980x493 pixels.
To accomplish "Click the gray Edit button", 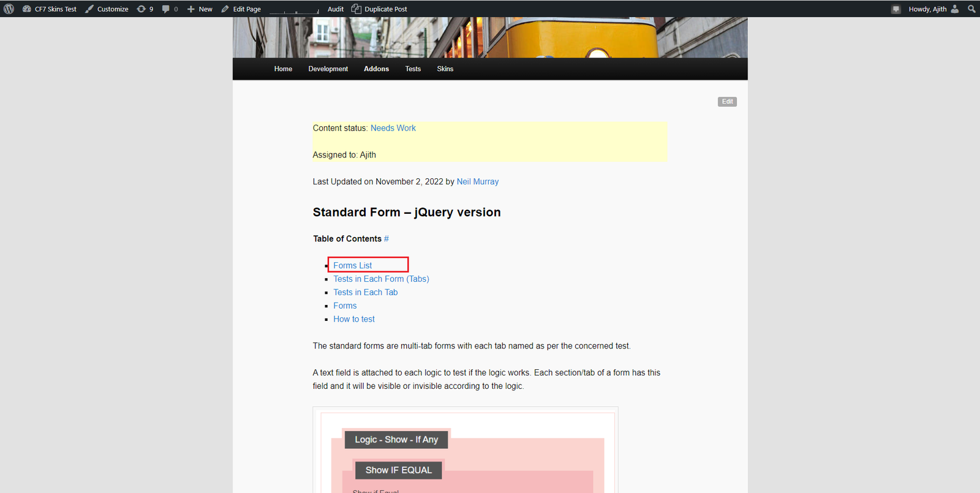I will point(727,102).
